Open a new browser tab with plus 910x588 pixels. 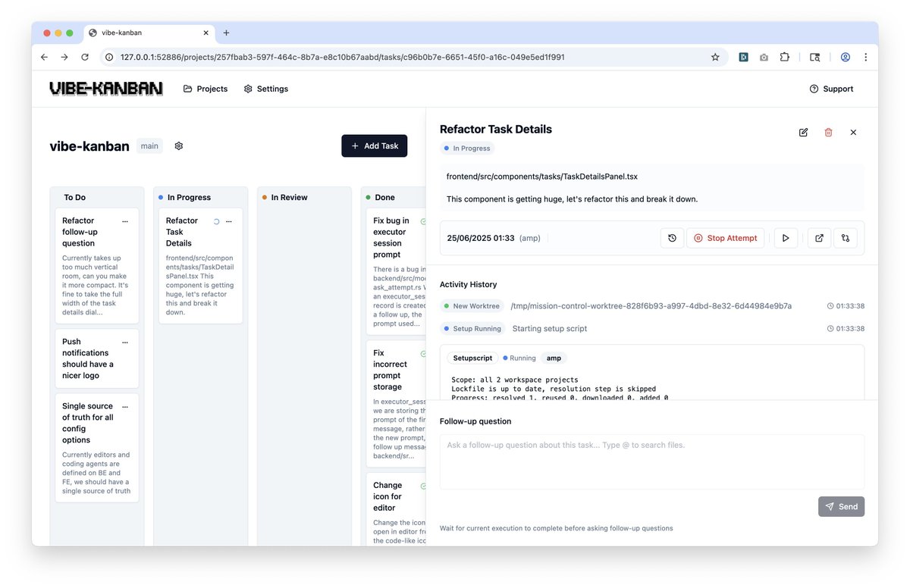(x=226, y=33)
